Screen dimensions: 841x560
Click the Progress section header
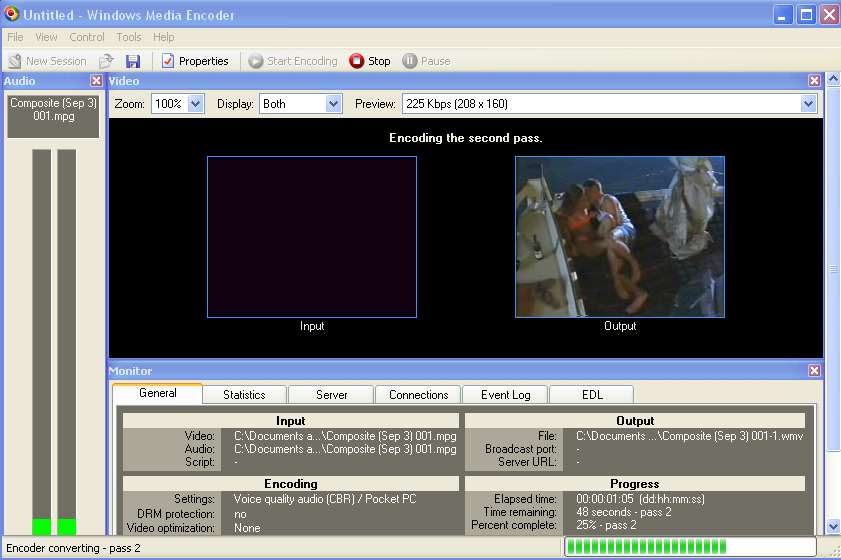(635, 483)
